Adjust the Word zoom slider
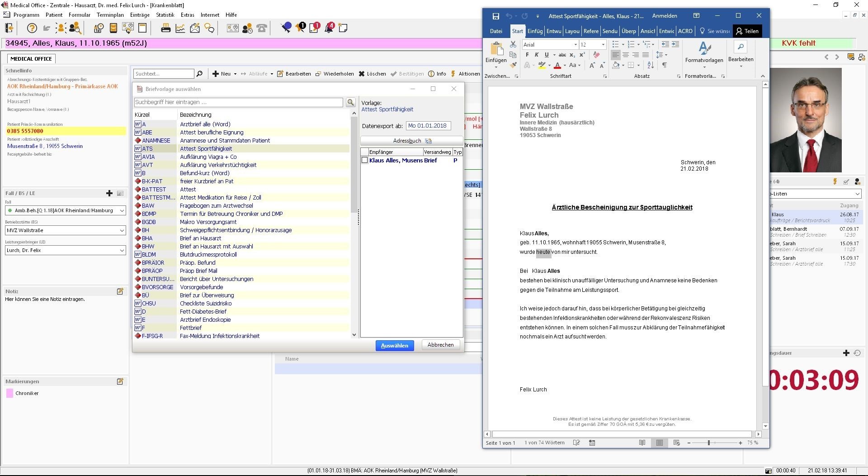This screenshot has height=476, width=868. 709,443
